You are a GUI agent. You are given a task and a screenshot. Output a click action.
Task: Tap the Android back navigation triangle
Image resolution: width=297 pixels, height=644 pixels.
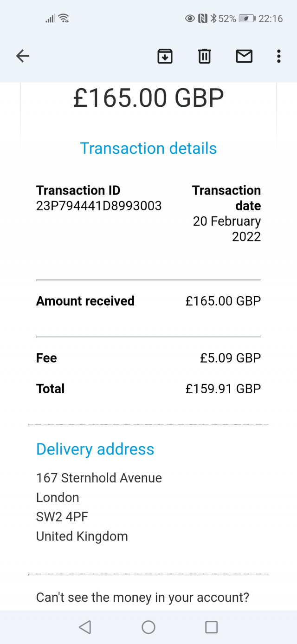[x=85, y=627]
